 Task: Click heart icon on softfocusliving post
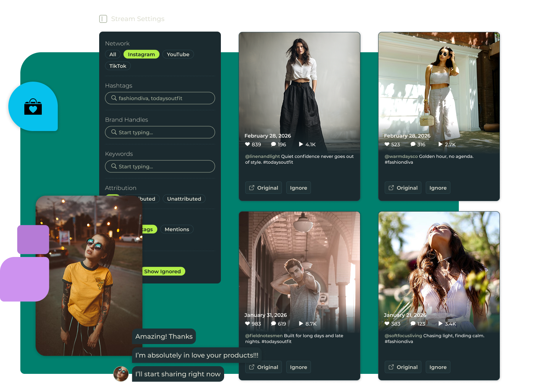click(387, 323)
